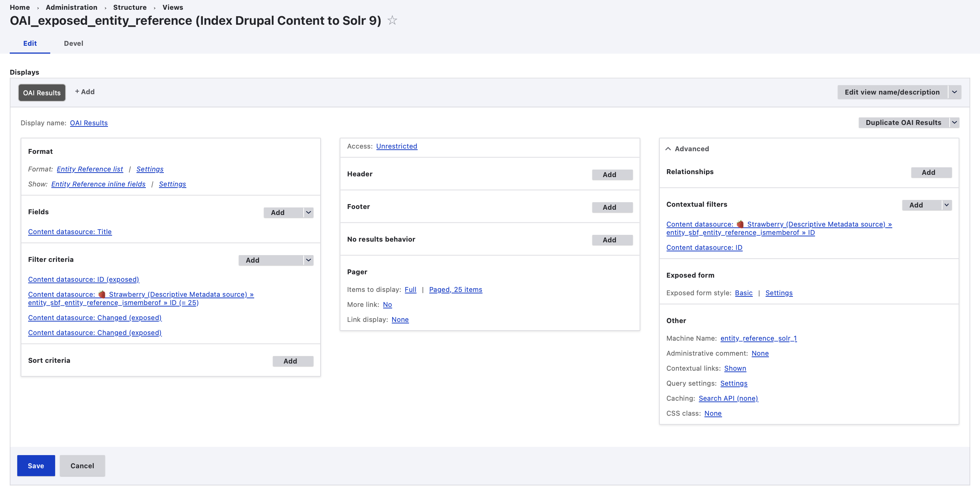Open the Paged, 25 items pager link

pos(456,289)
